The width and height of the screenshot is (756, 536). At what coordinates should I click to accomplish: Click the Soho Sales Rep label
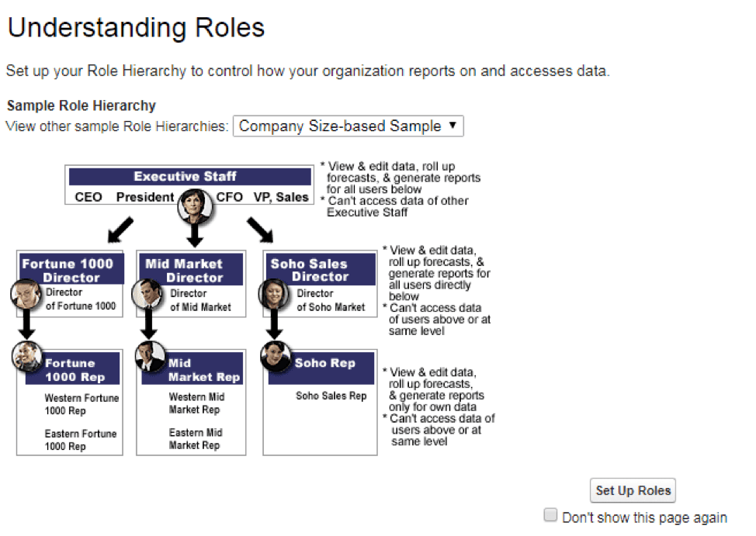pos(331,396)
